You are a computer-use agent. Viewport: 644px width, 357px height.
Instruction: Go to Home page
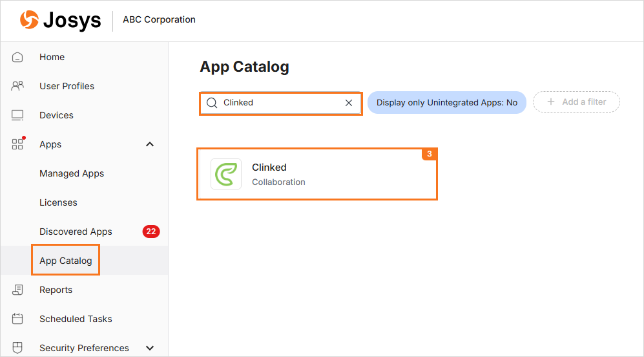click(52, 57)
